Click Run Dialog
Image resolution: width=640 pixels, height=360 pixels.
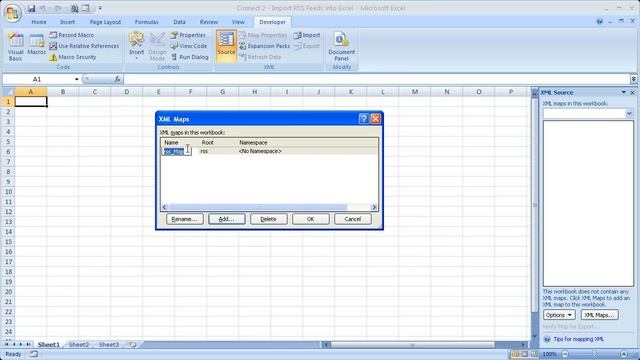pos(190,57)
